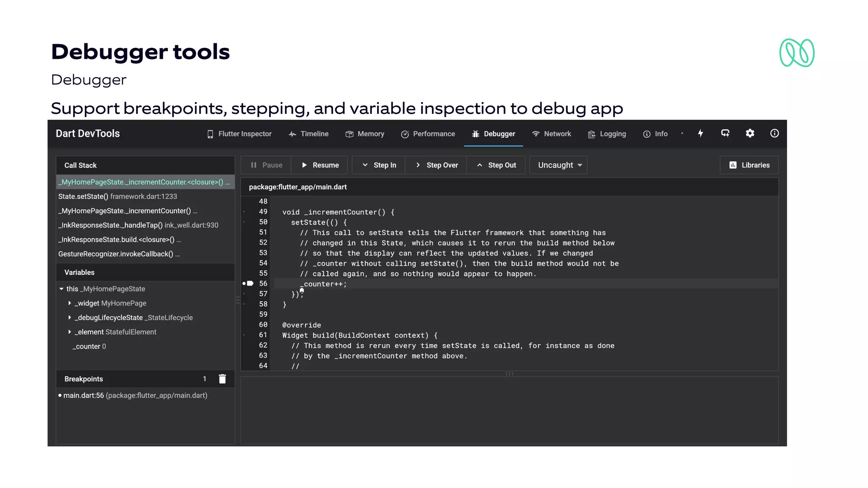Expand the _widget MyHomePage variable
The width and height of the screenshot is (868, 488).
point(70,303)
